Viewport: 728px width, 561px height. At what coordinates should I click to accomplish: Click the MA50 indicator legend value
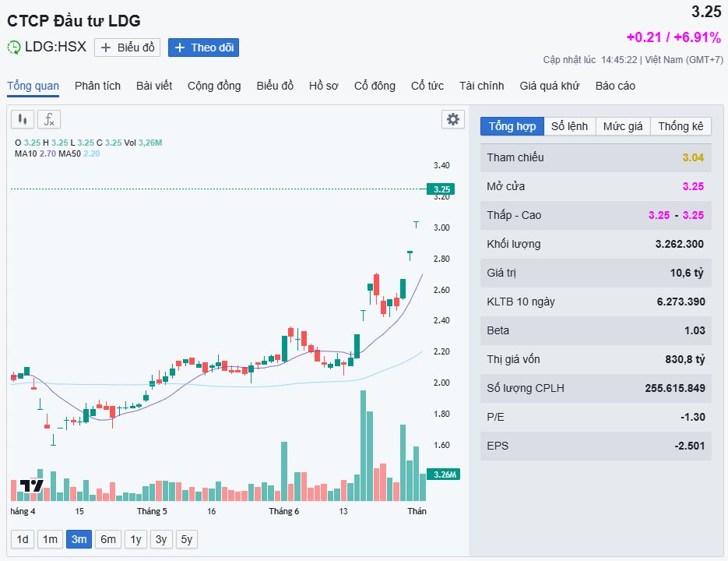[91, 153]
